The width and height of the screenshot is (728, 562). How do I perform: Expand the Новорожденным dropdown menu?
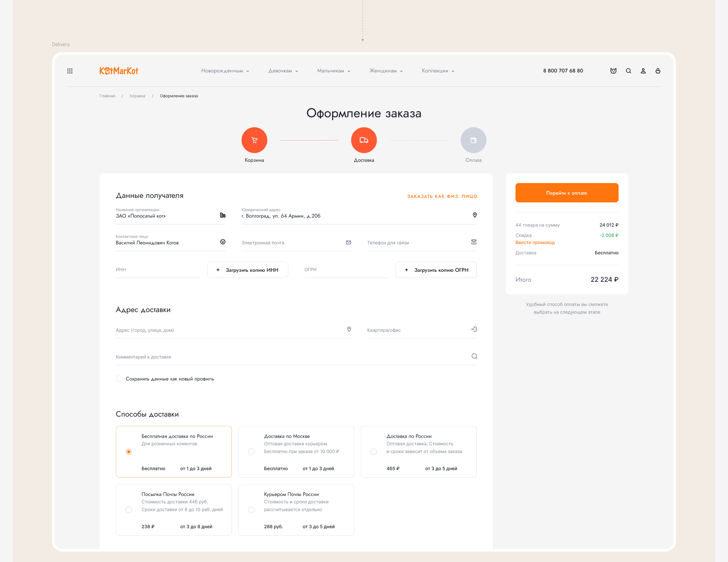pyautogui.click(x=225, y=71)
